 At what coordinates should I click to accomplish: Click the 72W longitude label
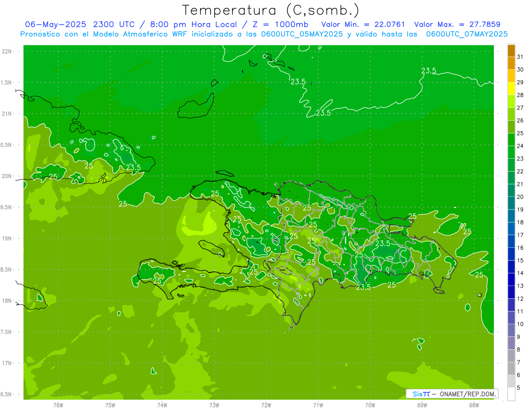coord(266,405)
